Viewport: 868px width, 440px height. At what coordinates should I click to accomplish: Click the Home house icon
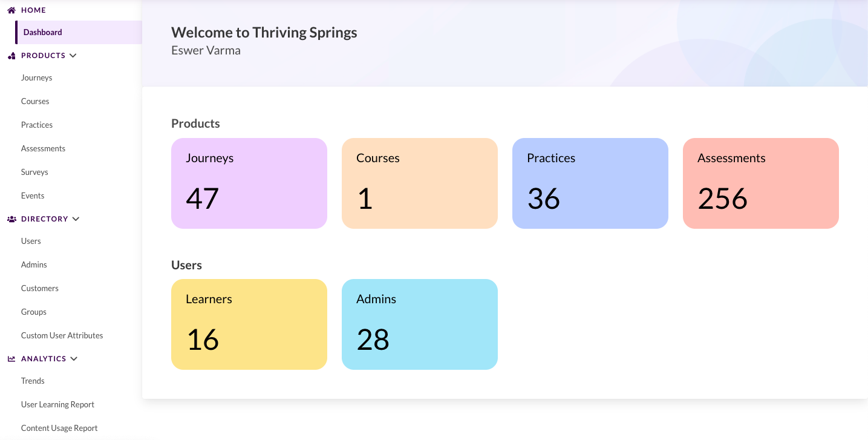[x=11, y=10]
